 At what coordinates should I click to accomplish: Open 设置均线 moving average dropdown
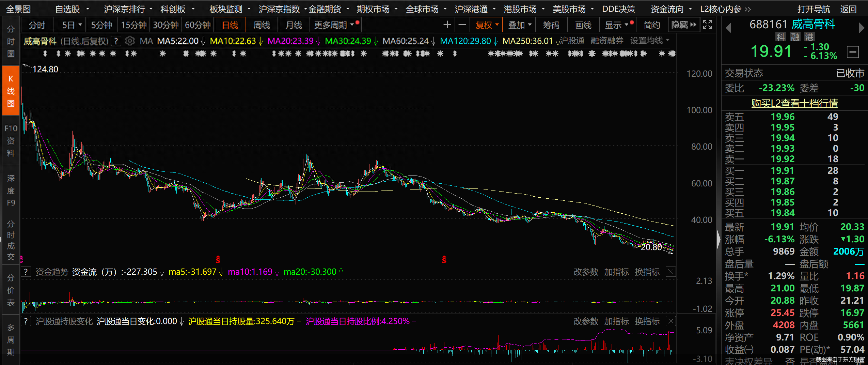650,41
